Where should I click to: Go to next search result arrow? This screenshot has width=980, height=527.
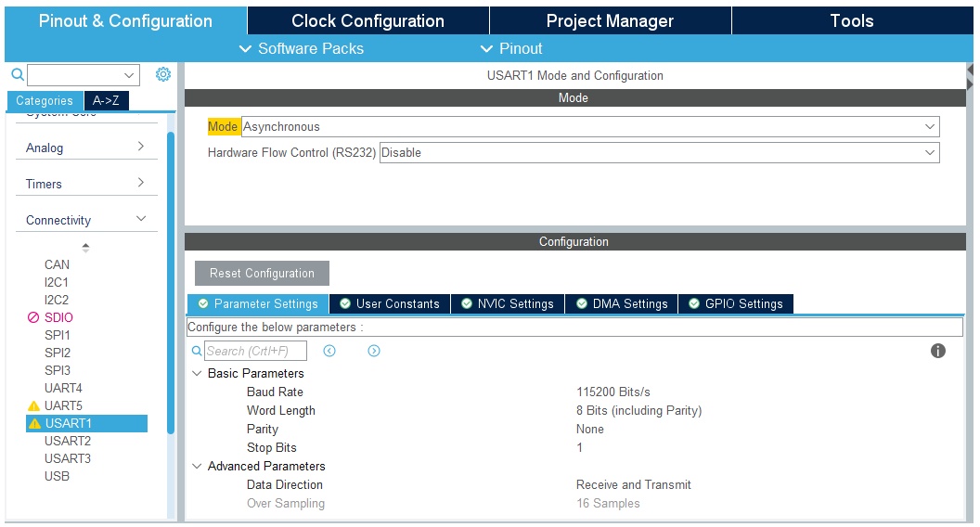pos(374,351)
